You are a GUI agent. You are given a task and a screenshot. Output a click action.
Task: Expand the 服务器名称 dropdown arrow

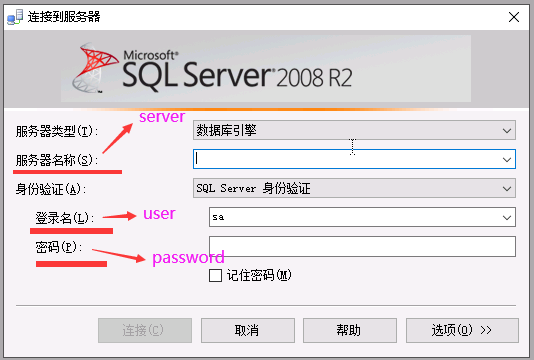pos(507,159)
